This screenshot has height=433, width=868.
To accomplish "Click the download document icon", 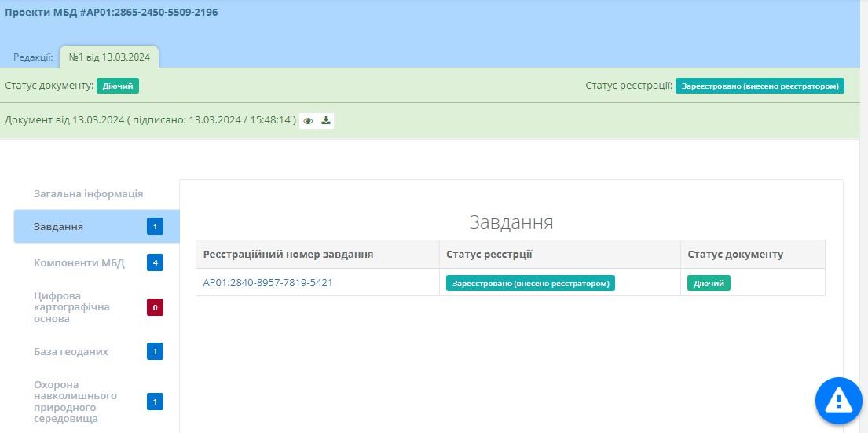I will pos(326,120).
